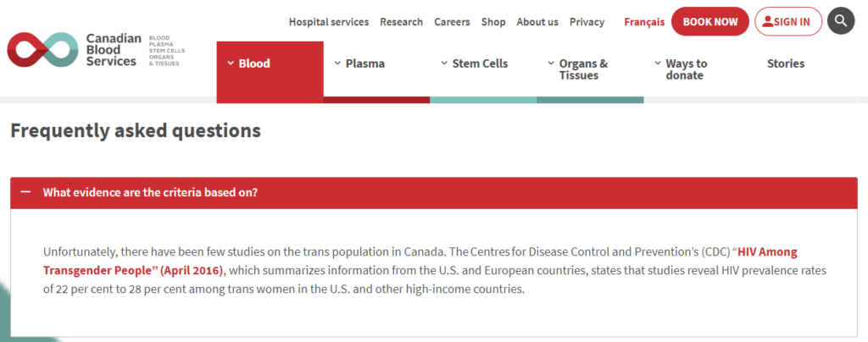Click the chevron beside Blood

coord(231,63)
